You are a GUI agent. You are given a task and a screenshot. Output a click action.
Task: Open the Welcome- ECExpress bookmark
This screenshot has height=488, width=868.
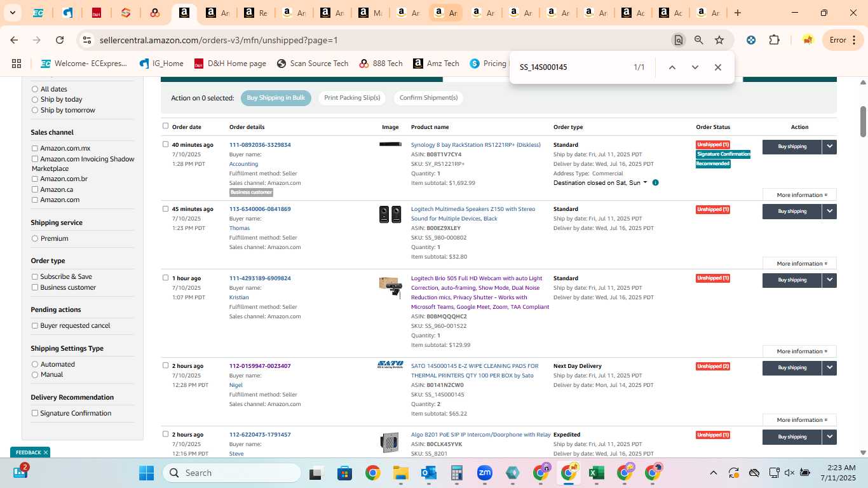84,64
